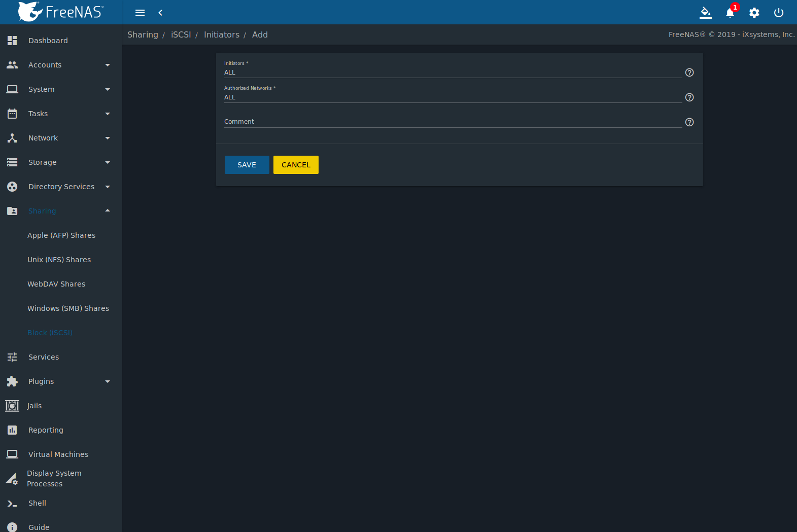Viewport: 797px width, 532px height.
Task: Click the Plugins puzzle piece icon
Action: [x=12, y=381]
